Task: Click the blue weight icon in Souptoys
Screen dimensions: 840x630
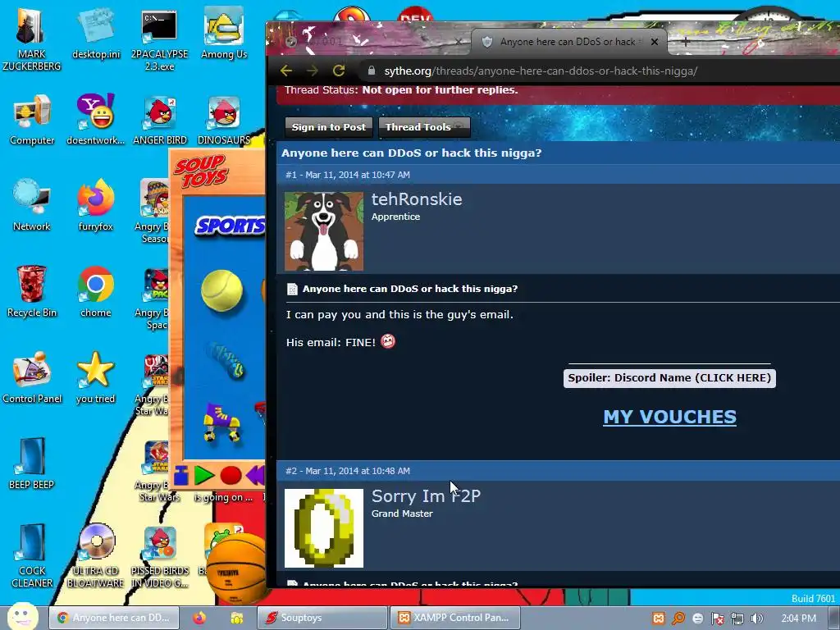Action: click(181, 475)
